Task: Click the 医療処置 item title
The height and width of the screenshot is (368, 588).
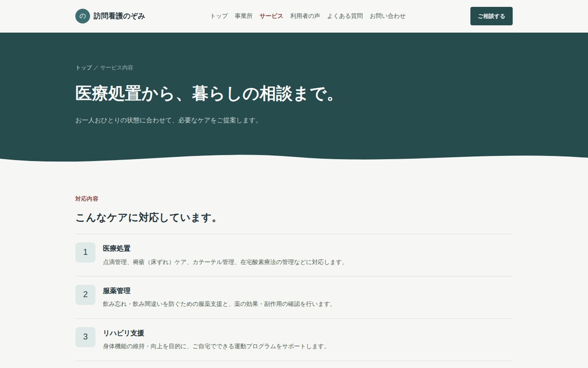Action: pos(117,248)
